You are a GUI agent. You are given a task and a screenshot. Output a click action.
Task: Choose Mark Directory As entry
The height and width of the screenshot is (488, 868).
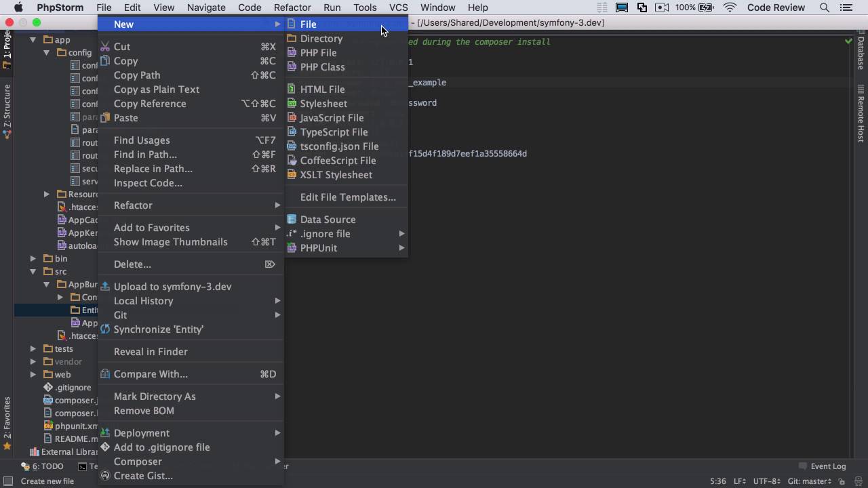191,396
